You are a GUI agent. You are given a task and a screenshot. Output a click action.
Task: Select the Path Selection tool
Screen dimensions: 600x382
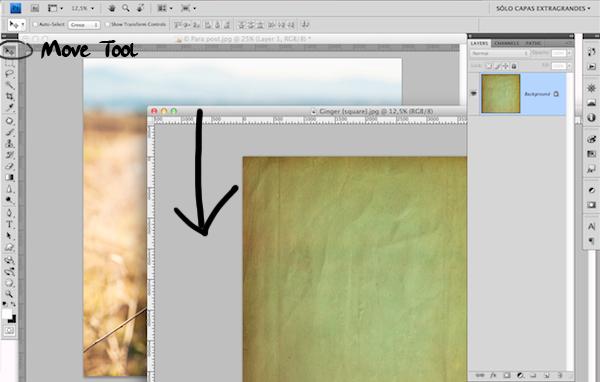tap(10, 236)
